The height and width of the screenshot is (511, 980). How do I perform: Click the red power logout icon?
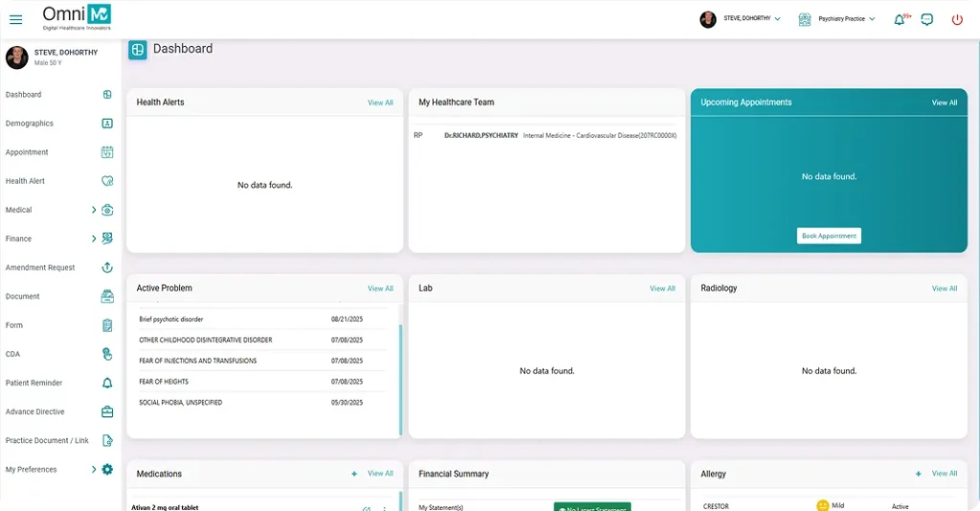957,19
